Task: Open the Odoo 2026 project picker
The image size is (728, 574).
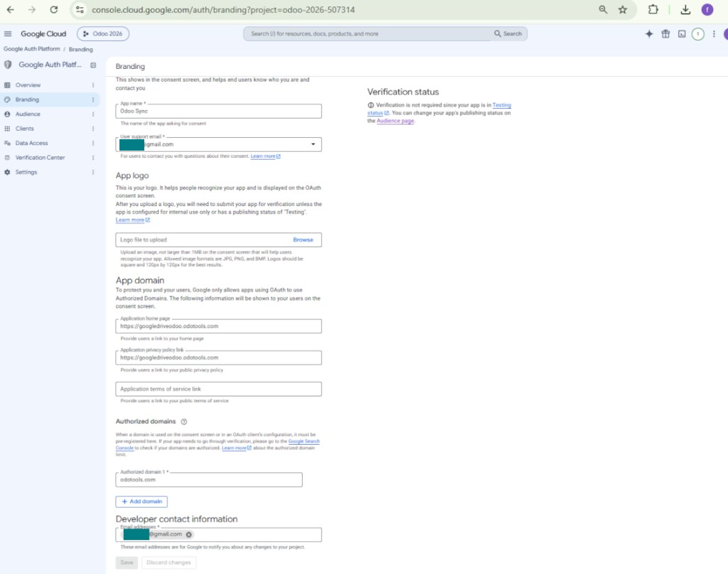Action: 103,34
